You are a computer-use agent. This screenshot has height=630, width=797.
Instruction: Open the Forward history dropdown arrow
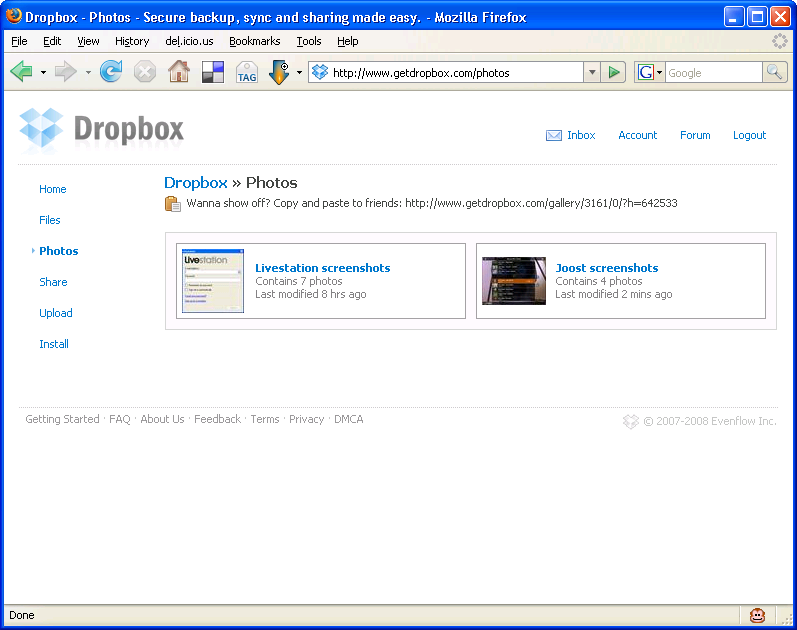tap(88, 72)
